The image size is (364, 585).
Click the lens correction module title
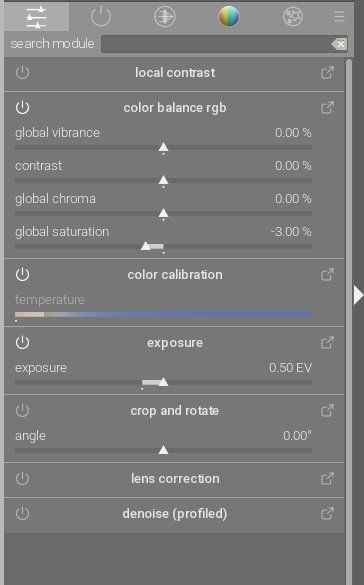point(175,479)
